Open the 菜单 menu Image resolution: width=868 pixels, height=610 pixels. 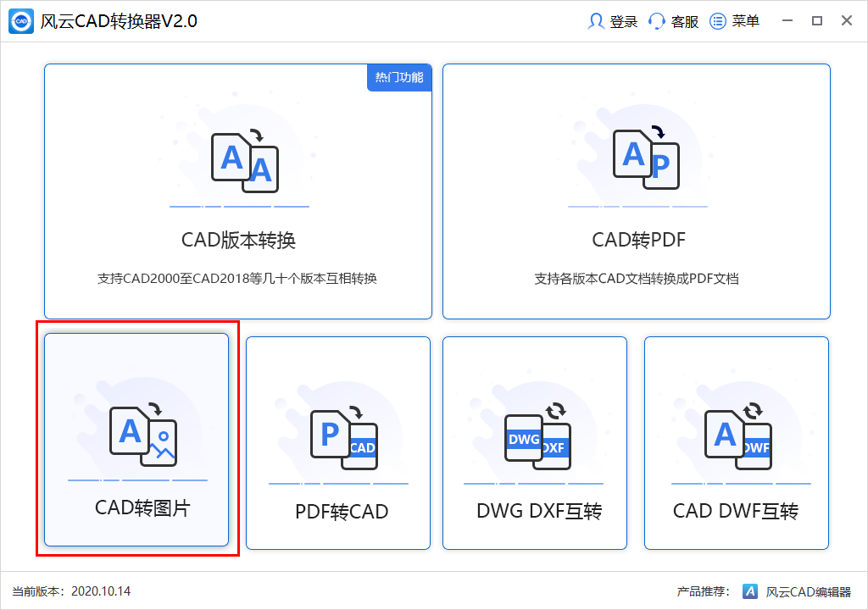click(746, 21)
